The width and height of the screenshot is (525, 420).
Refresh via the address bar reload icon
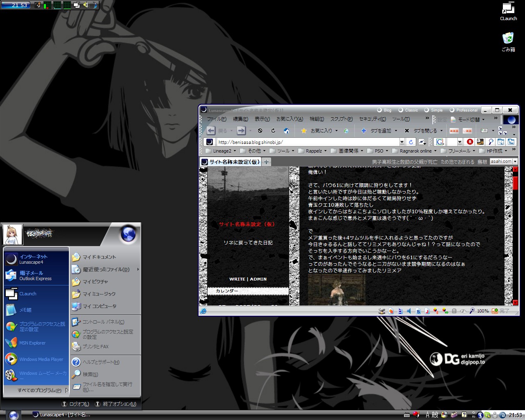[411, 142]
